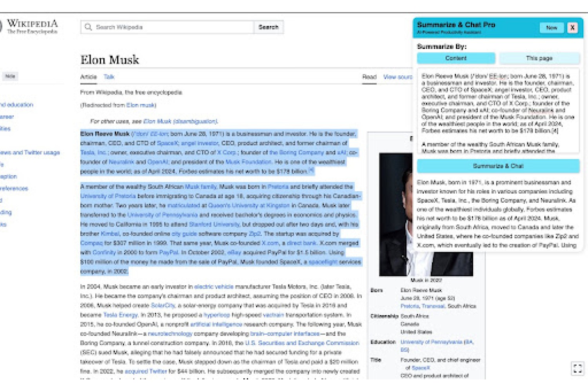Image resolution: width=588 pixels, height=392 pixels.
Task: Follow the redirected from Elon musk link
Action: point(140,105)
